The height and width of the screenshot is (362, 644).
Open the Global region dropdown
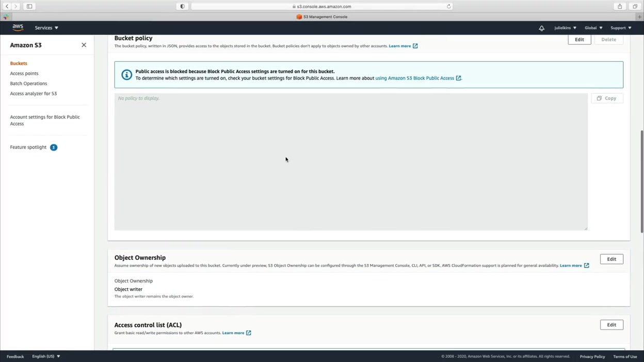tap(593, 28)
